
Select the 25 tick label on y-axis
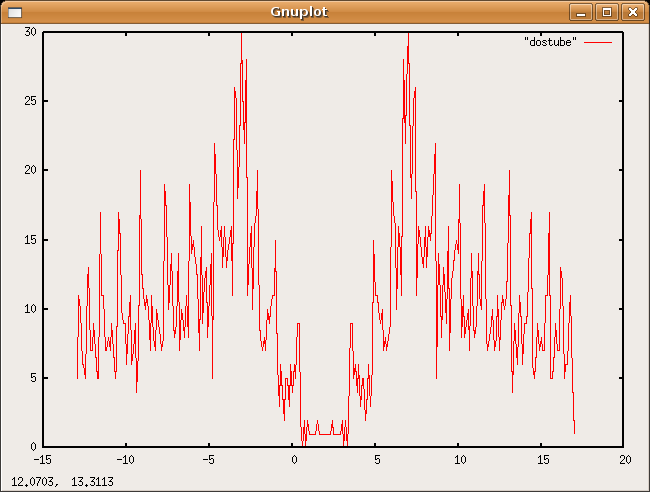pos(30,101)
